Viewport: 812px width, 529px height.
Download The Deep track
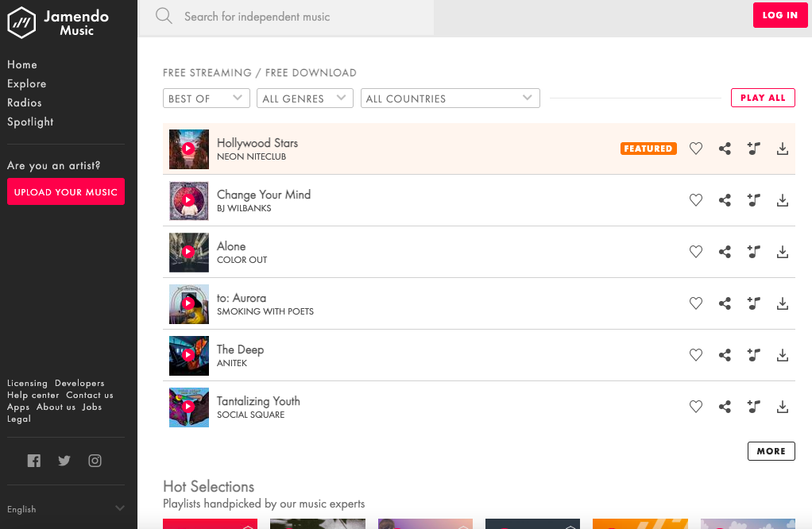(783, 354)
